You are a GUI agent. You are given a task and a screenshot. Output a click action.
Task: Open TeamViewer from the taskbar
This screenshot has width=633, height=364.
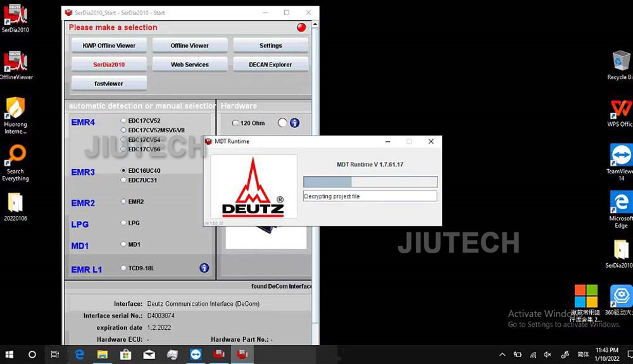coord(196,355)
